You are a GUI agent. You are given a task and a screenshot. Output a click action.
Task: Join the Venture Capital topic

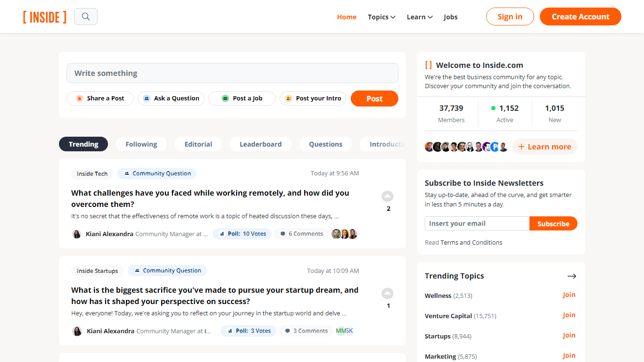[x=569, y=315]
